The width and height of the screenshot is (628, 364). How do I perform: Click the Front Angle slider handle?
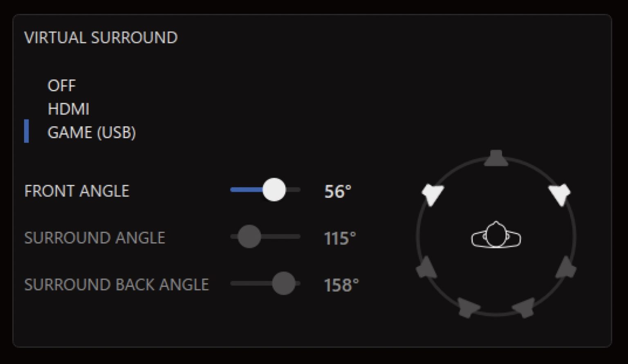point(274,190)
